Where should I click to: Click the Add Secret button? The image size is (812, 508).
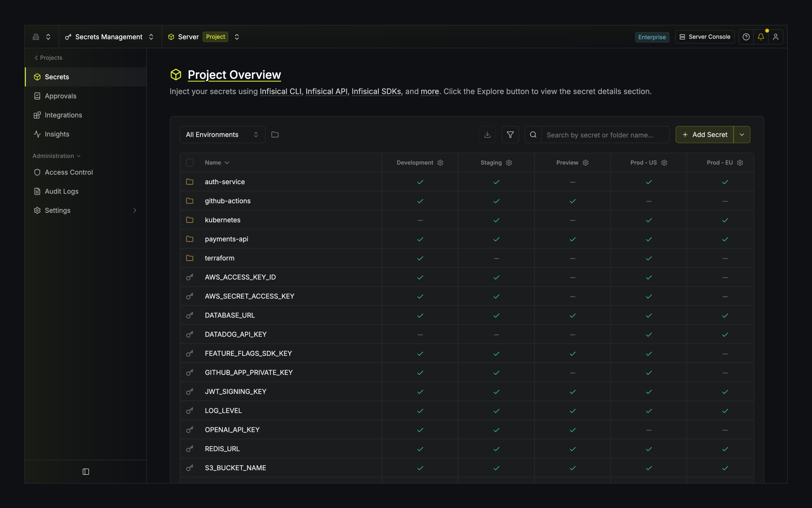click(704, 135)
